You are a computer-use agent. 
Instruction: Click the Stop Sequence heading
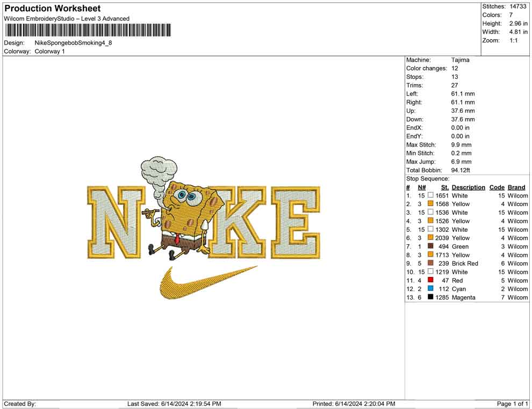(428, 179)
